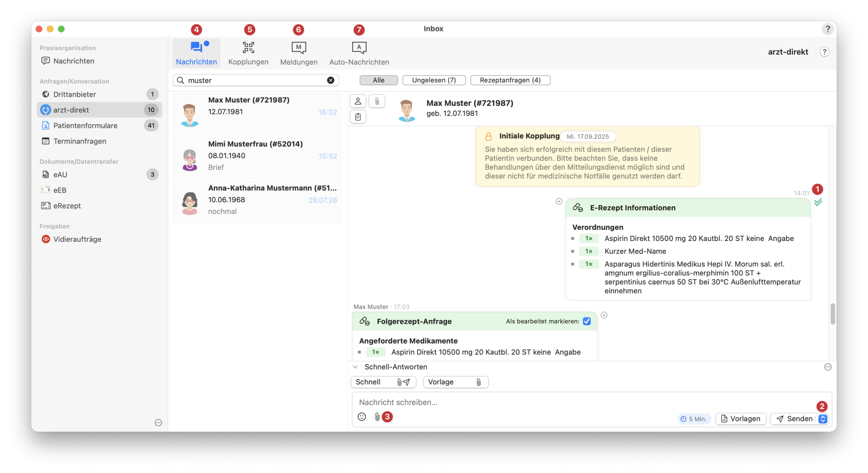The image size is (868, 473).
Task: Click the patient profile person icon
Action: point(358,101)
